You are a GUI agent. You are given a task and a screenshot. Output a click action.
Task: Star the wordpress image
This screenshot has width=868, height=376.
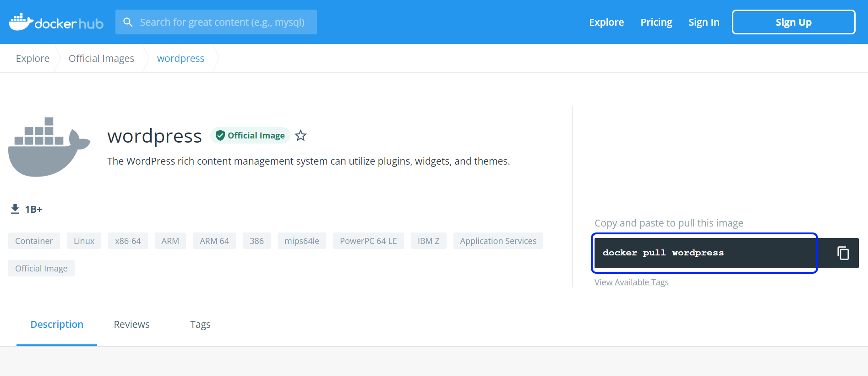[x=300, y=135]
